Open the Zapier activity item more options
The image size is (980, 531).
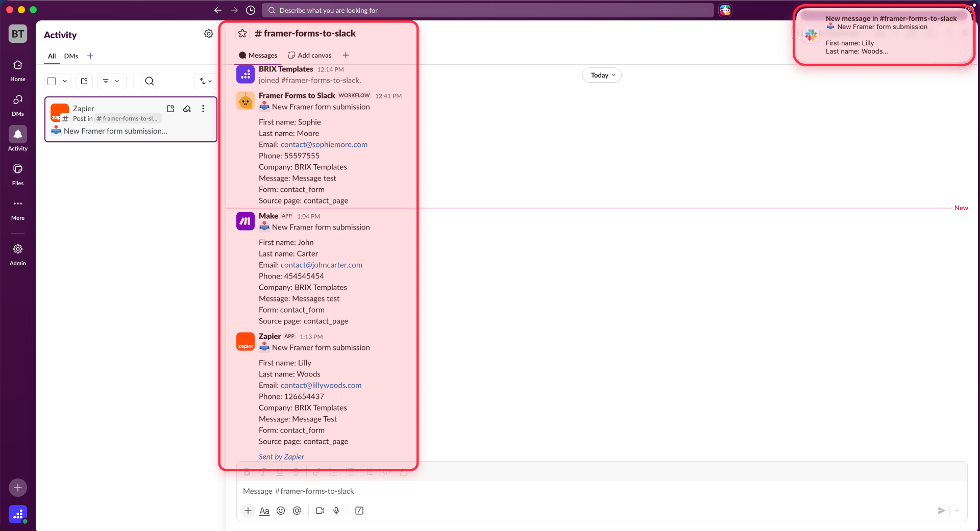[203, 109]
